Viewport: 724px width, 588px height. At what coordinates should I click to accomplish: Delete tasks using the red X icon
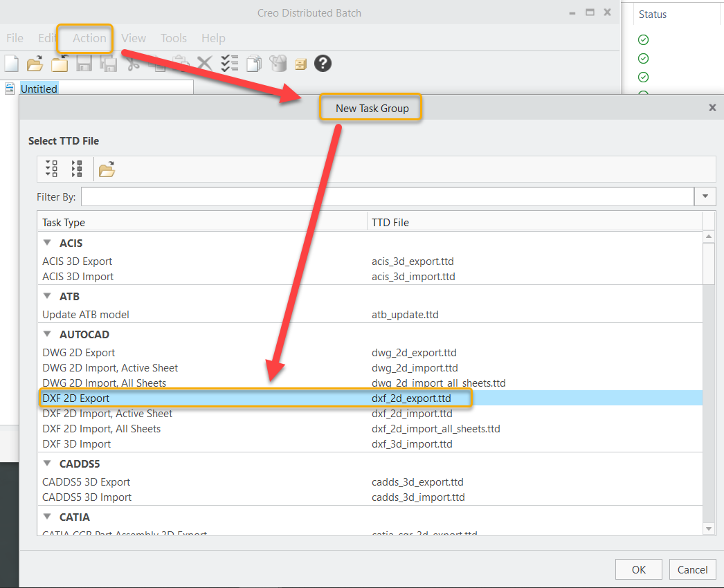point(204,63)
